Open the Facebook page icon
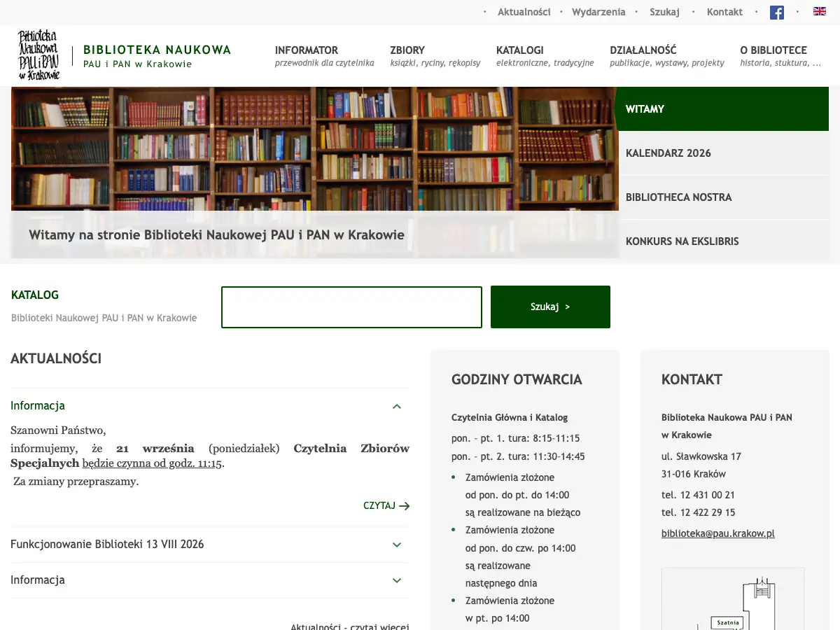840x630 pixels. point(776,12)
